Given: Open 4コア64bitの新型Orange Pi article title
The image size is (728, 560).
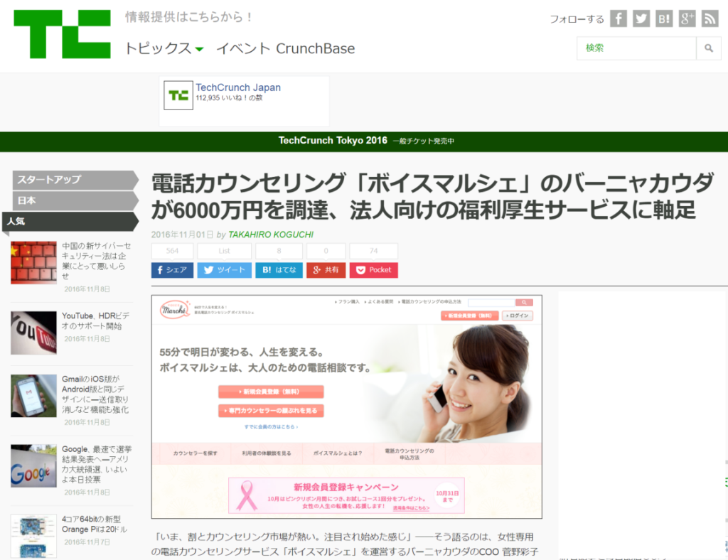Looking at the screenshot, I should tap(95, 524).
